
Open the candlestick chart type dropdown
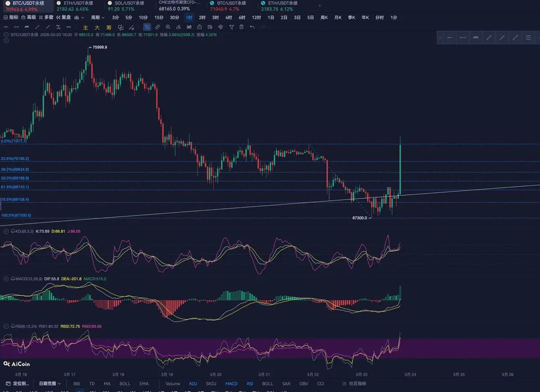point(79,18)
